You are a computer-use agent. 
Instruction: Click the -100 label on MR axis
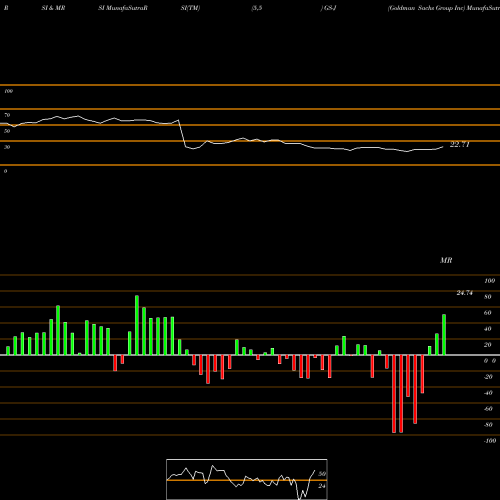[x=490, y=441]
